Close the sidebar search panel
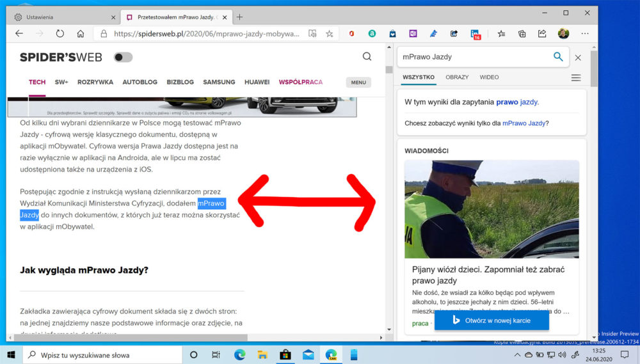This screenshot has height=364, width=640. pyautogui.click(x=578, y=58)
